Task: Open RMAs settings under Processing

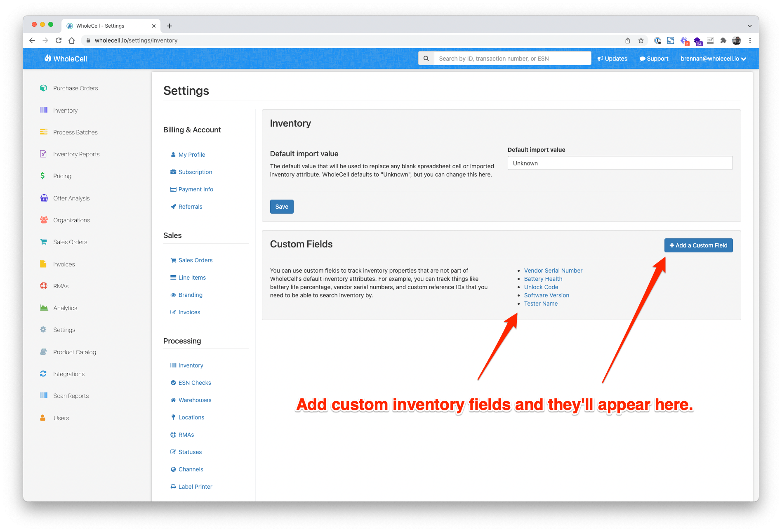Action: tap(182, 435)
